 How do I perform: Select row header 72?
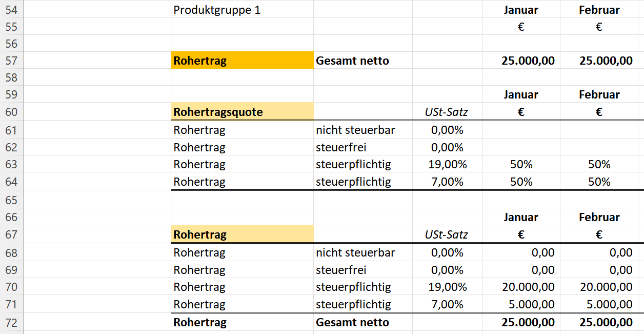click(x=11, y=323)
